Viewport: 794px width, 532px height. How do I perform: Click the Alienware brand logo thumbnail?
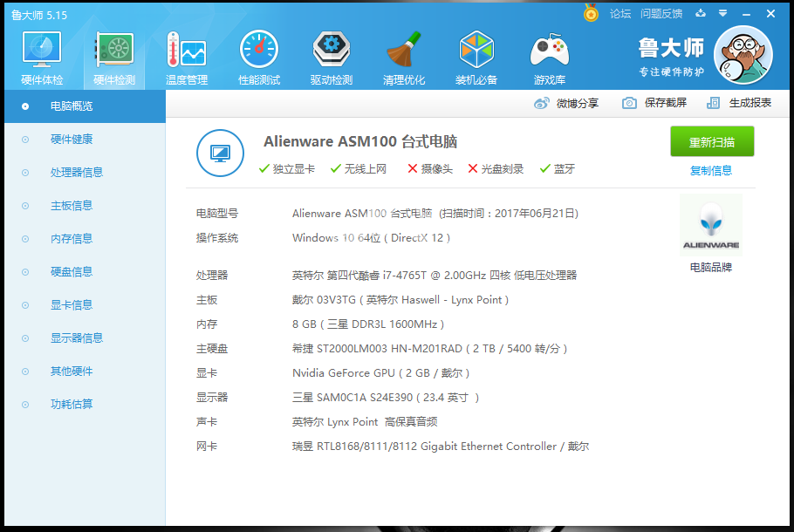point(710,225)
